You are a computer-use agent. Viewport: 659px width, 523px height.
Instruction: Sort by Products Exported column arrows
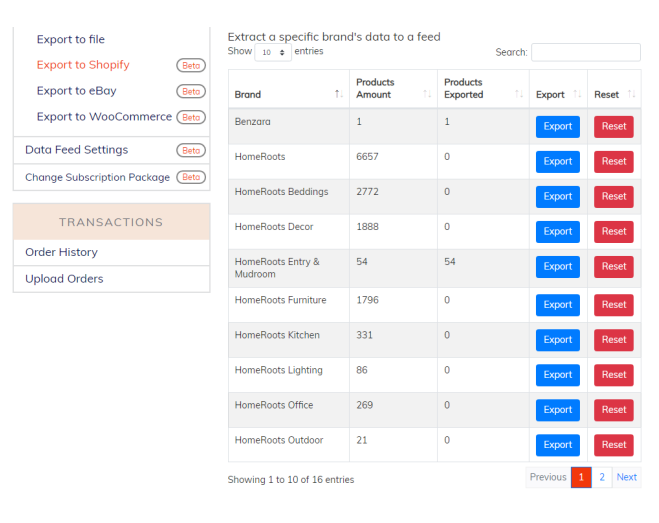(x=519, y=94)
